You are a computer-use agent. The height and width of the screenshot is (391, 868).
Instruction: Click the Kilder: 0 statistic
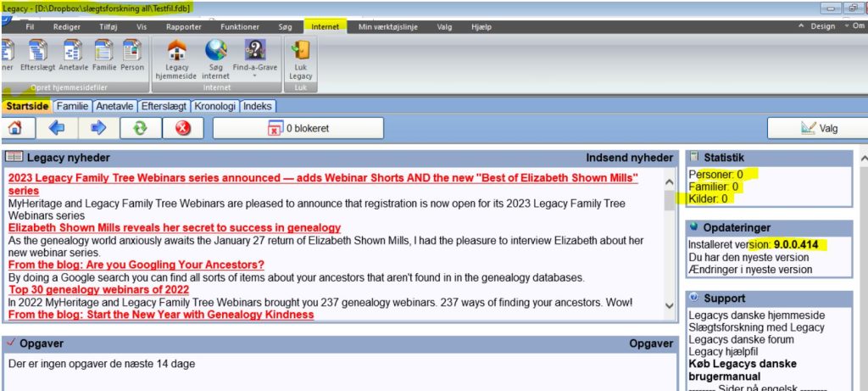[708, 198]
